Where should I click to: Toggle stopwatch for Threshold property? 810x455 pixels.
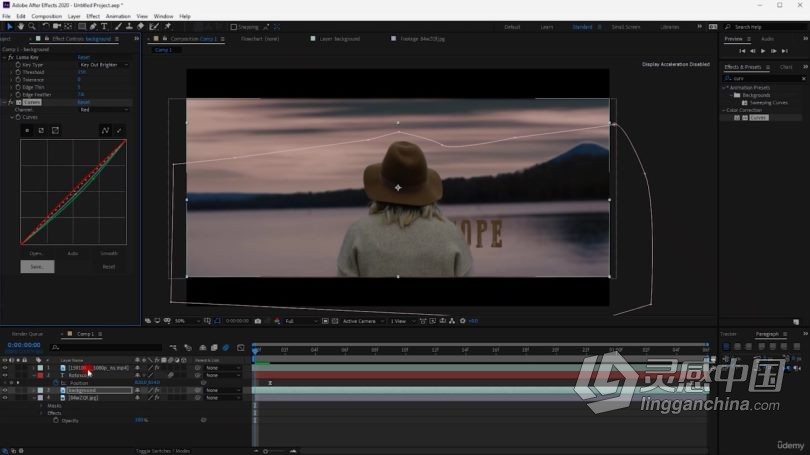(18, 72)
